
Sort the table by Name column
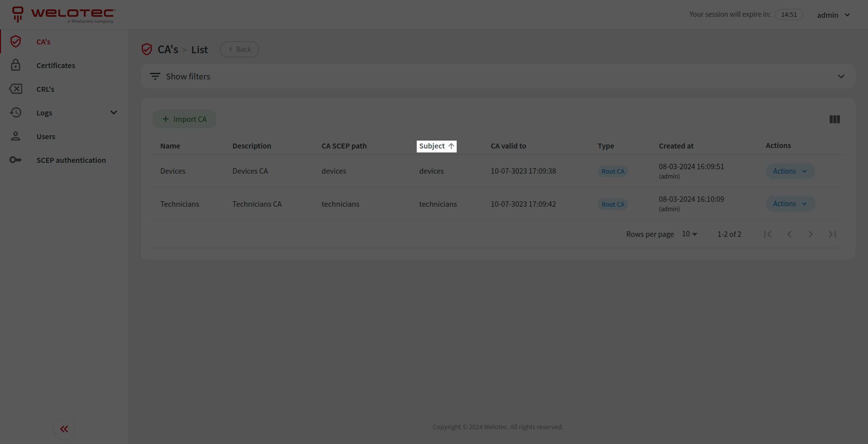point(170,146)
